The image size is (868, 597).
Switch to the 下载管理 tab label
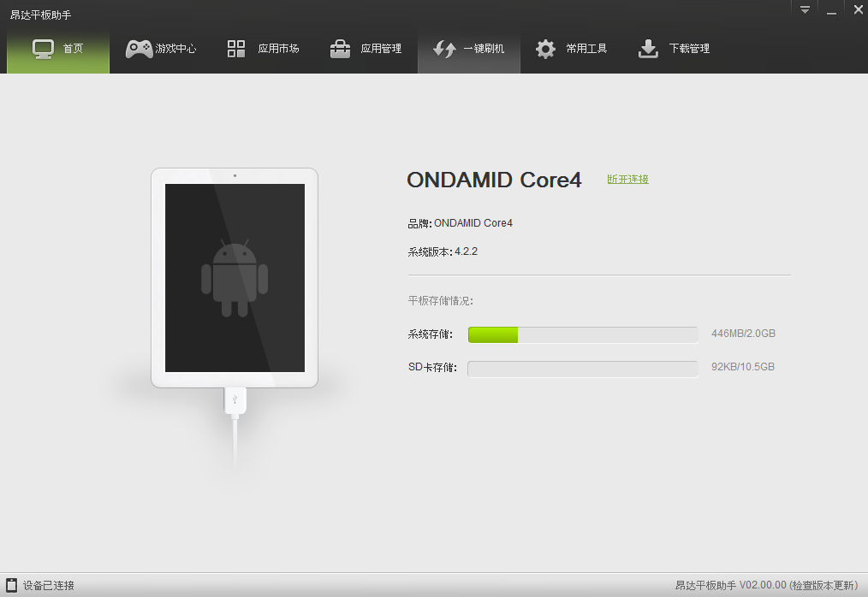click(689, 49)
